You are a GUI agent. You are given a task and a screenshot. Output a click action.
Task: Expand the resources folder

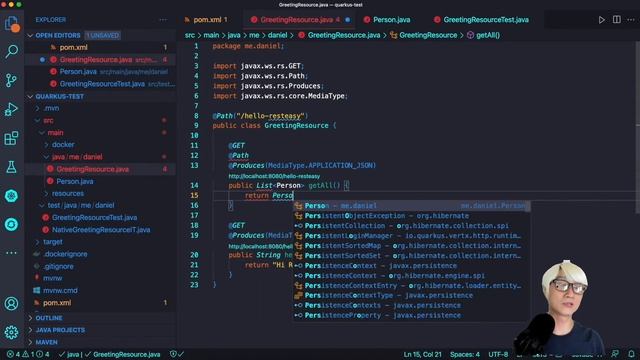tap(67, 193)
